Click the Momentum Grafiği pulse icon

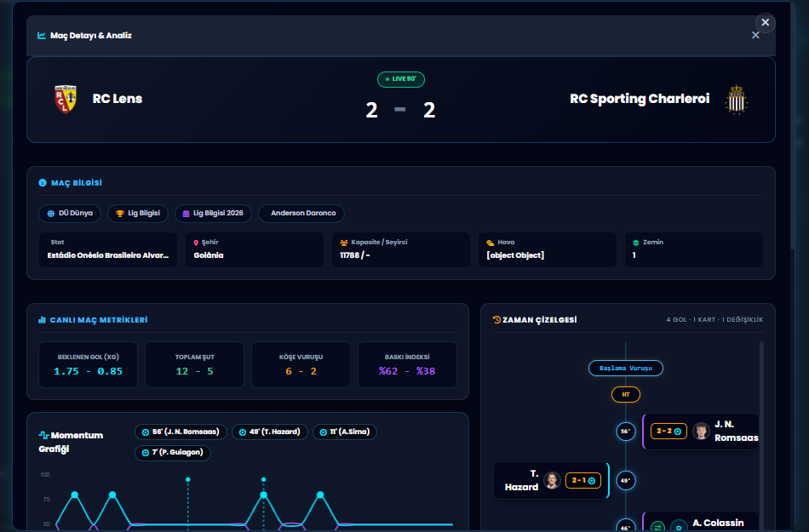(43, 435)
